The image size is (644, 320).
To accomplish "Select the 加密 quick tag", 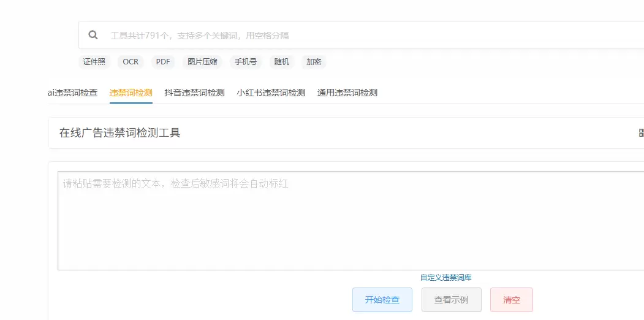I will pos(314,62).
